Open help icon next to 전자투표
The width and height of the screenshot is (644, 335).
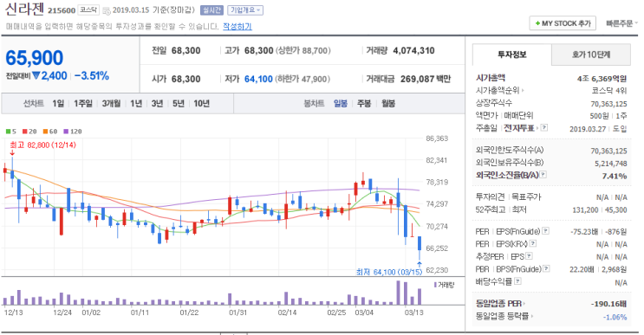pyautogui.click(x=544, y=127)
